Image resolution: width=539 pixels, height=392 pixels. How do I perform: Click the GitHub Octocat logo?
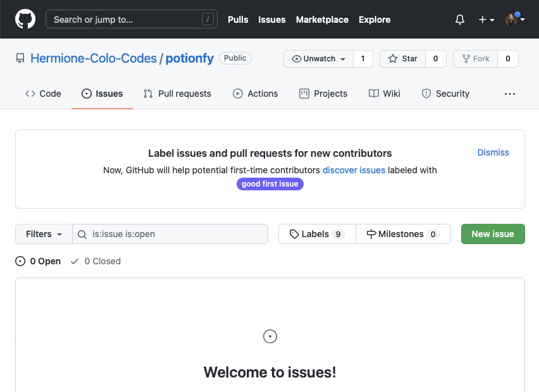[x=25, y=19]
